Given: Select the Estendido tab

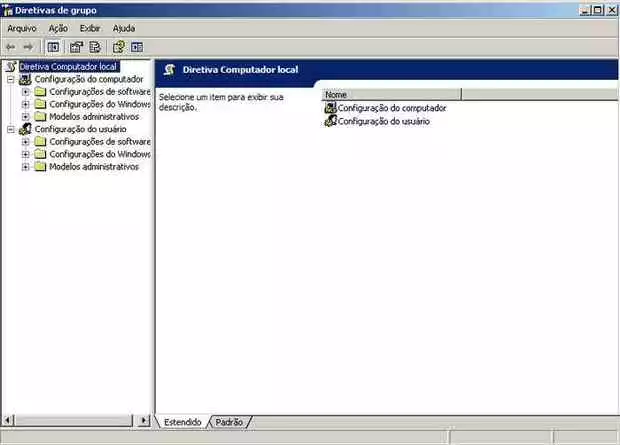Looking at the screenshot, I should pyautogui.click(x=183, y=422).
